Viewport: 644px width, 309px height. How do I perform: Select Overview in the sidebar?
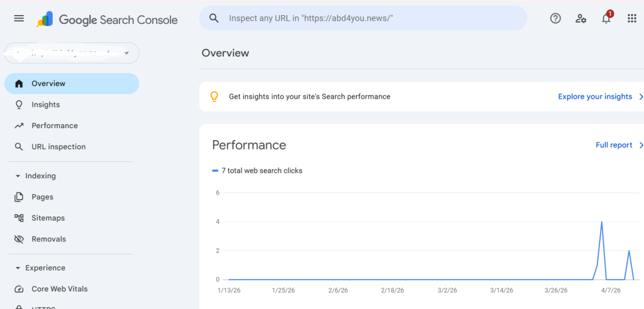(48, 84)
